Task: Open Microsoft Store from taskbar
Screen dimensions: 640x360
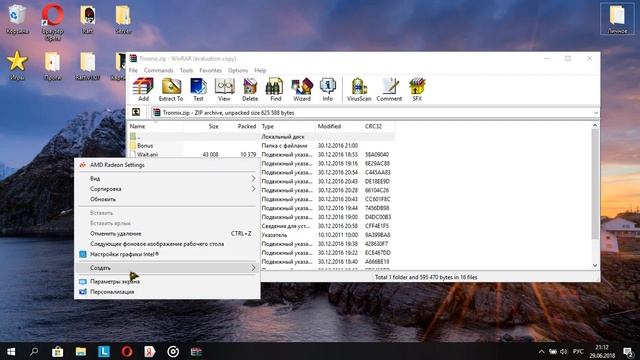Action: pyautogui.click(x=58, y=351)
